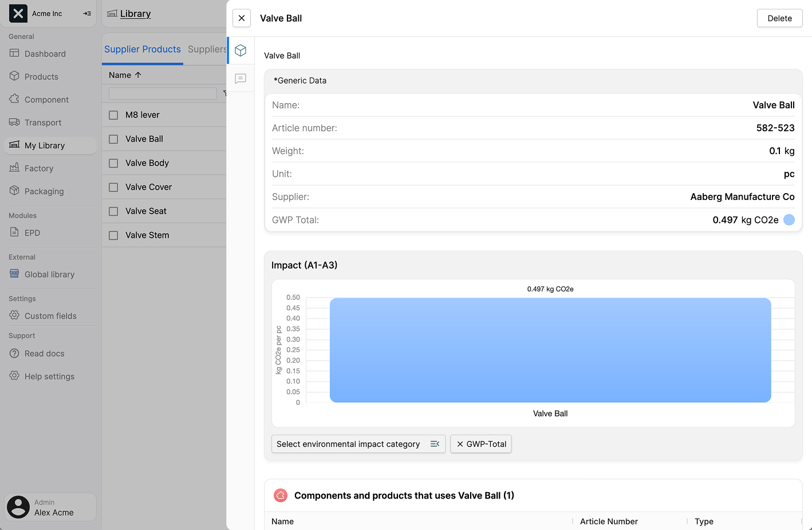Click the Aaberg Manufacture Co supplier value
This screenshot has width=812, height=530.
pyautogui.click(x=742, y=197)
